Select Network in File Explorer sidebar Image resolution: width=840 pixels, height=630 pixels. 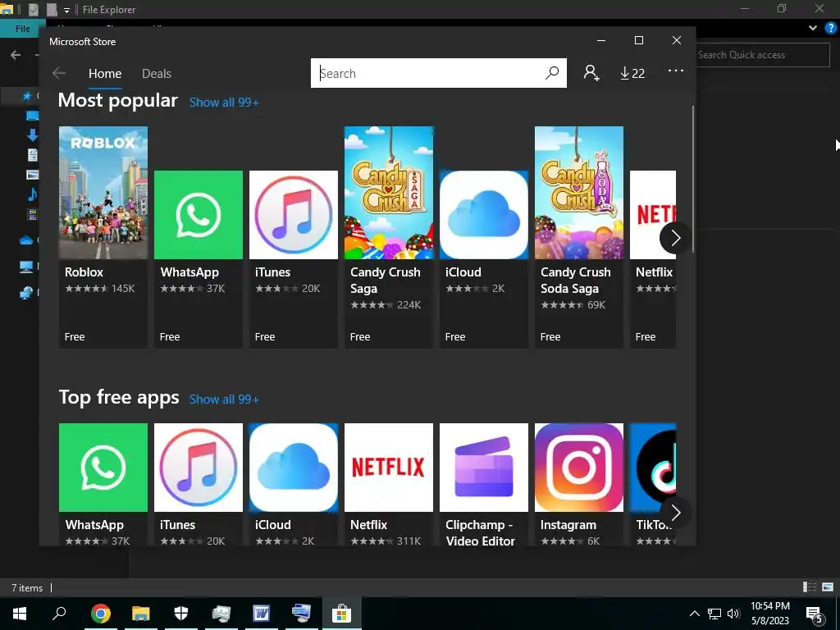(26, 293)
